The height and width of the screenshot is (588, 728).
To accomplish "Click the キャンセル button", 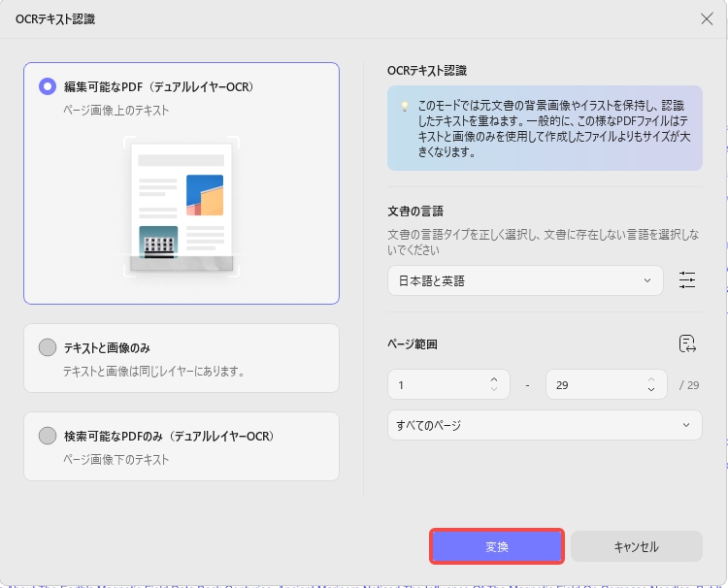I will (636, 546).
